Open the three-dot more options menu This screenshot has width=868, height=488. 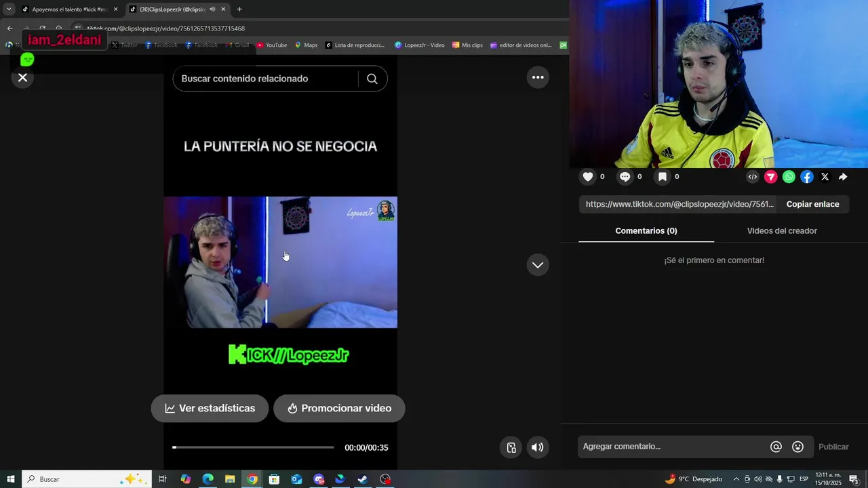[x=538, y=77]
